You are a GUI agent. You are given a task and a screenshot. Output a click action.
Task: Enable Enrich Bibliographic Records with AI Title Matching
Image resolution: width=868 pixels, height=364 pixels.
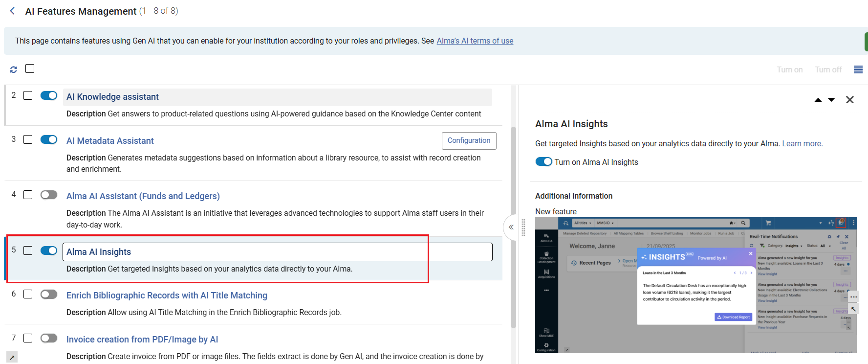[49, 294]
